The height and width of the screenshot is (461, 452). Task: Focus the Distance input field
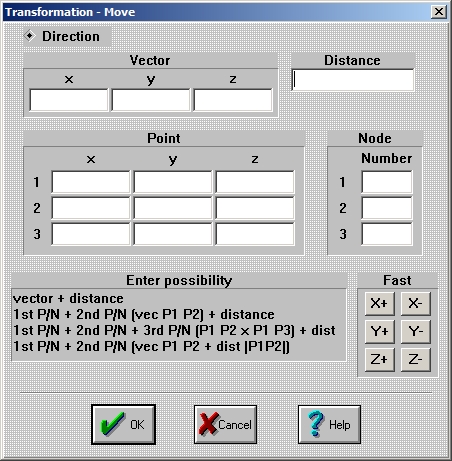pos(353,80)
